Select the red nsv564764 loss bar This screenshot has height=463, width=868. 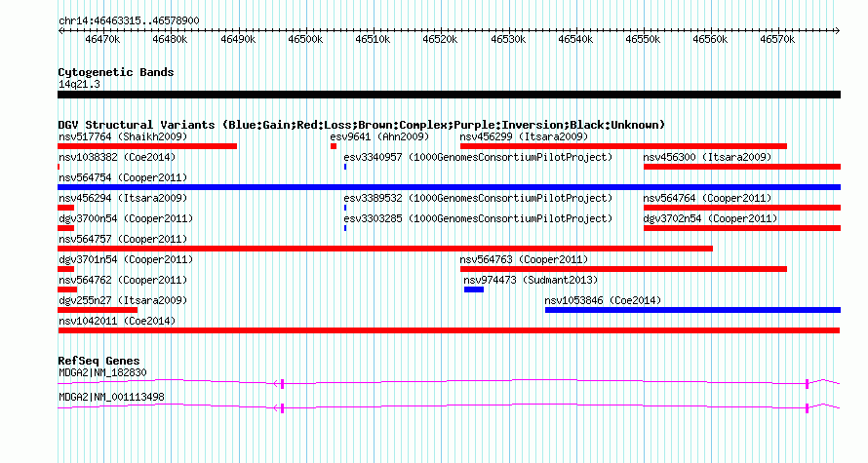pyautogui.click(x=742, y=208)
